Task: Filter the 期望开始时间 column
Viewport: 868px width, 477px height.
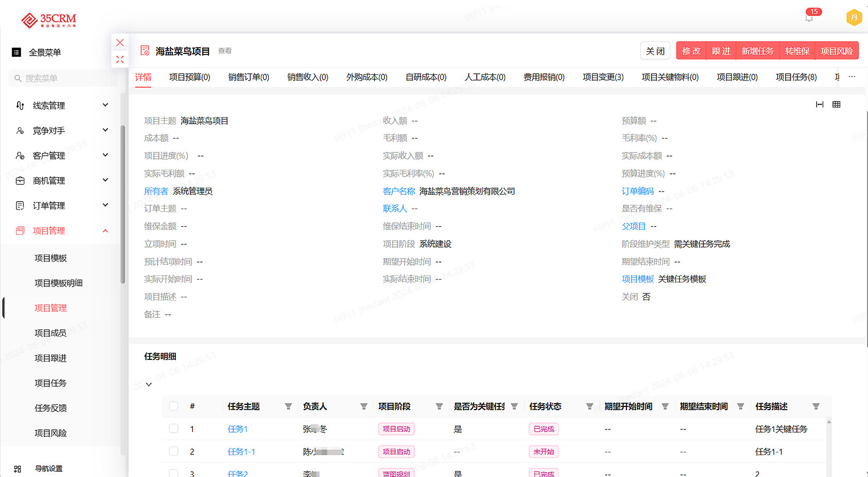Action: tap(665, 406)
